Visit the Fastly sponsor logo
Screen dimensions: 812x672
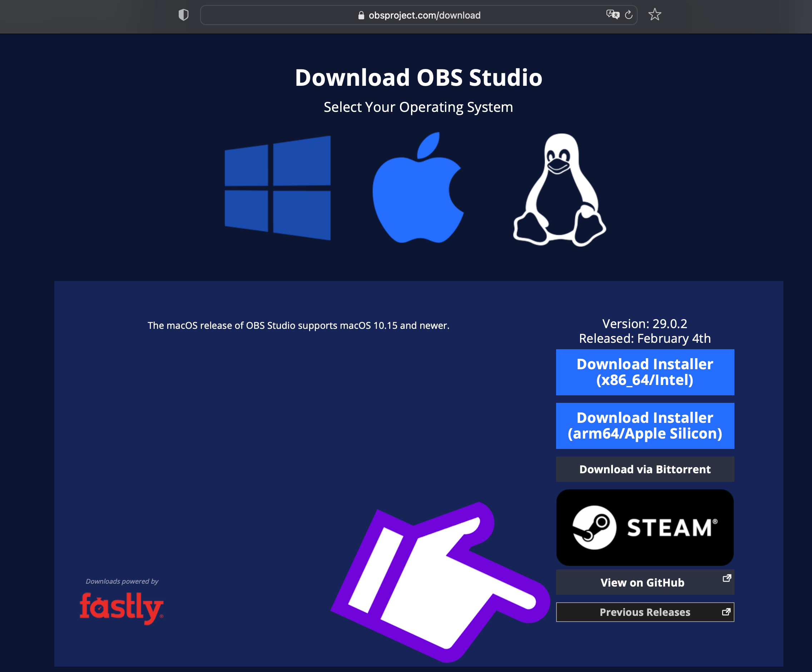(122, 608)
